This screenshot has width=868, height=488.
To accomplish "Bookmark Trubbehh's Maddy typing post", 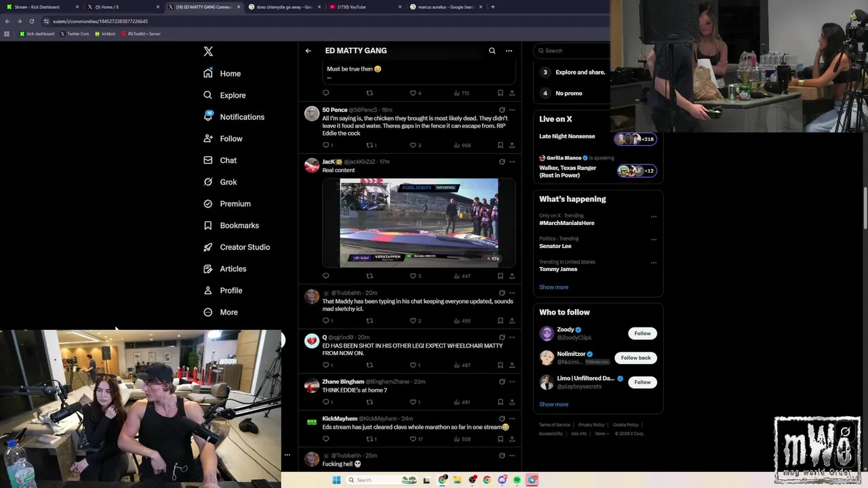I will tap(500, 321).
